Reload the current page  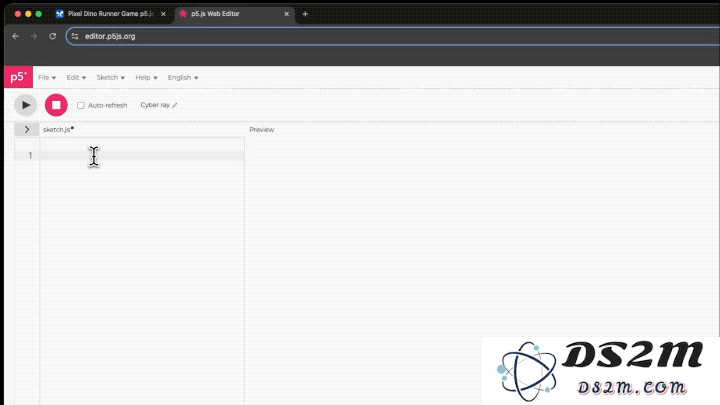(x=53, y=36)
